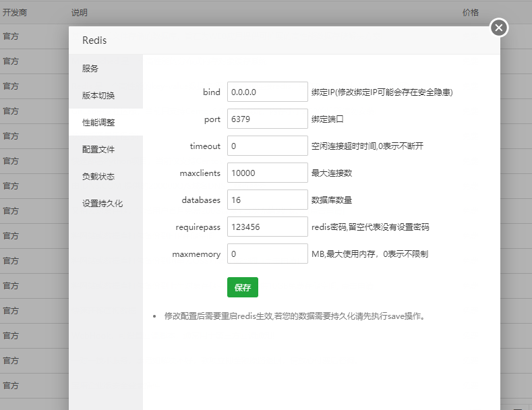
Task: Focus the timeout input field
Action: pos(268,146)
